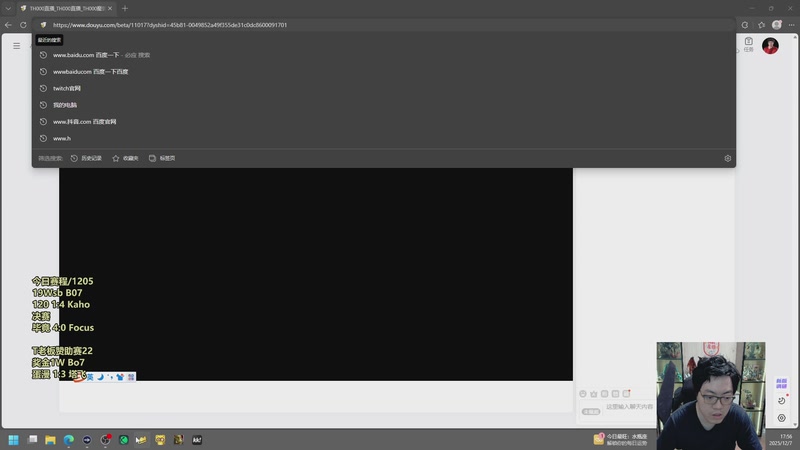The width and height of the screenshot is (800, 450).
Task: Open File Explorer from the taskbar
Action: tap(50, 440)
